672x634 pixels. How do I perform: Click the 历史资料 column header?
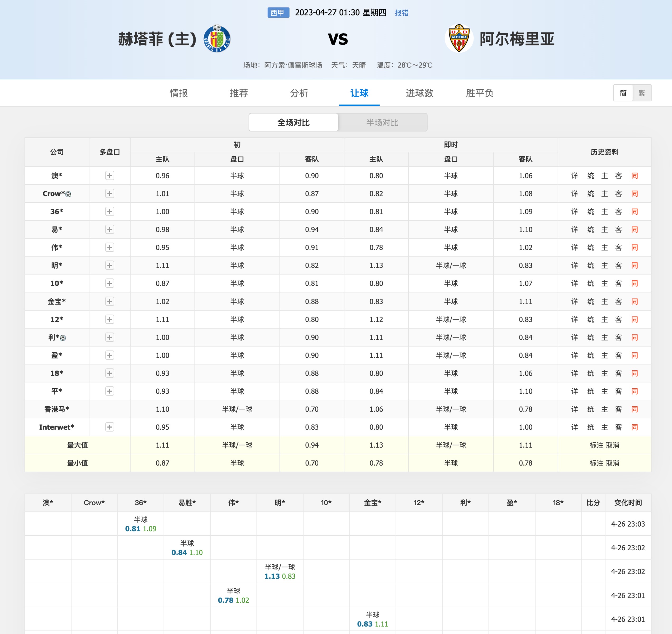[604, 152]
